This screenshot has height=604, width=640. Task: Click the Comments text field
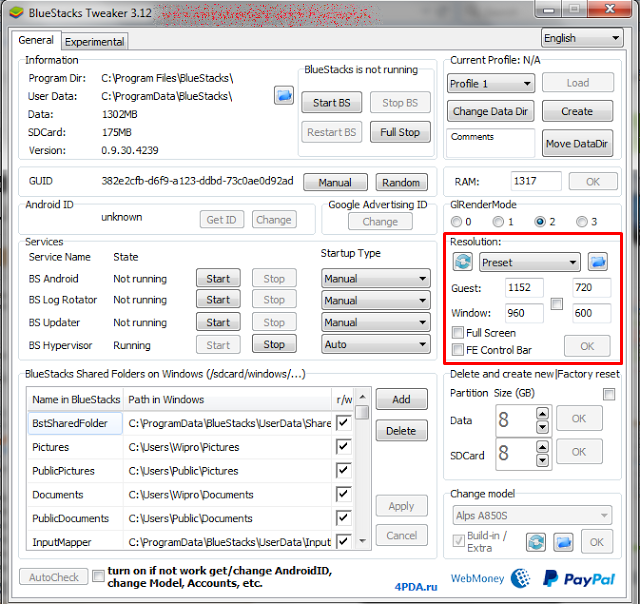[x=490, y=143]
